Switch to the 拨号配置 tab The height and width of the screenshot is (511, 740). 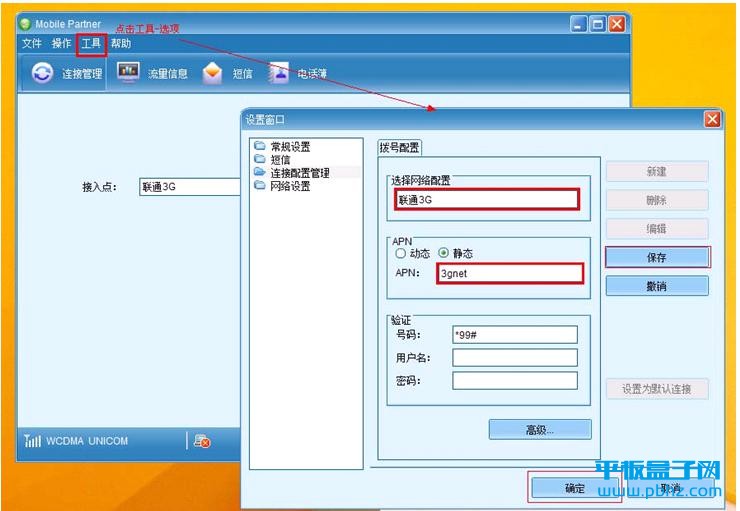coord(399,148)
